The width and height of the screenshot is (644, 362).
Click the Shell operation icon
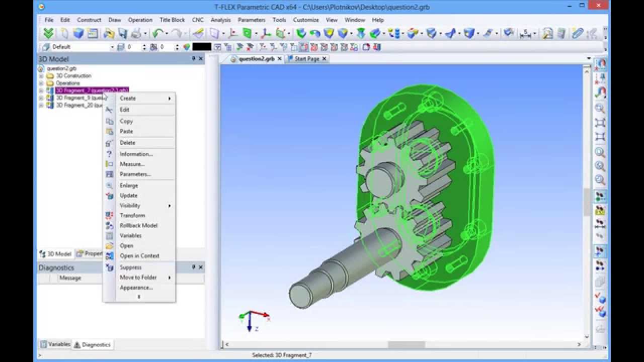pyautogui.click(x=469, y=34)
